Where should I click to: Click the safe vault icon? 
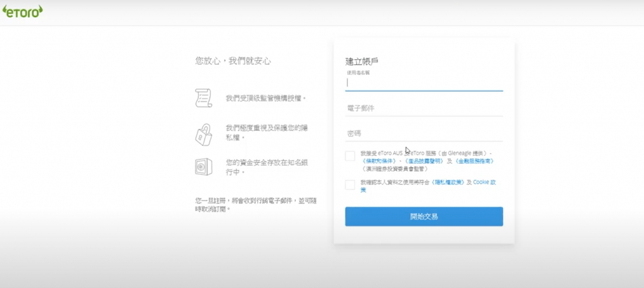click(203, 167)
